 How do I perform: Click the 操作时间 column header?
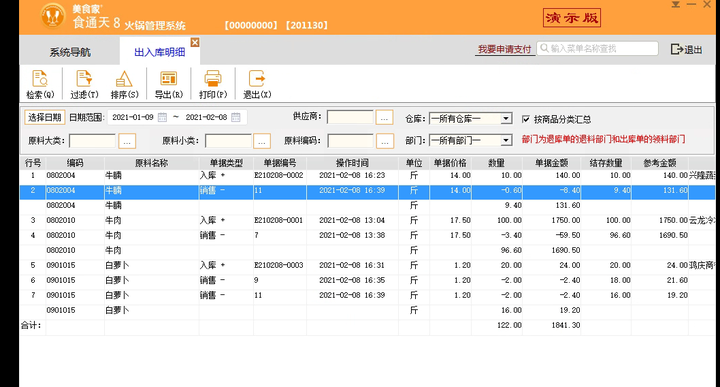(x=352, y=163)
